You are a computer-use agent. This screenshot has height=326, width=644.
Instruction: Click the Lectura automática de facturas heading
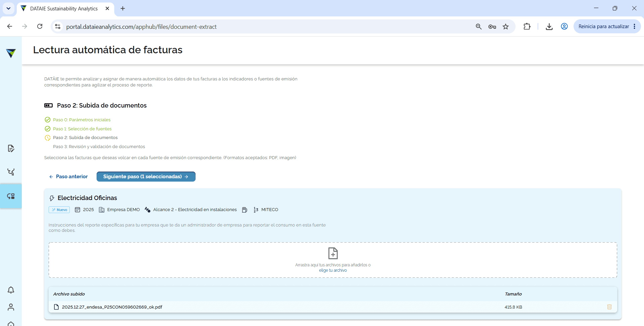108,50
